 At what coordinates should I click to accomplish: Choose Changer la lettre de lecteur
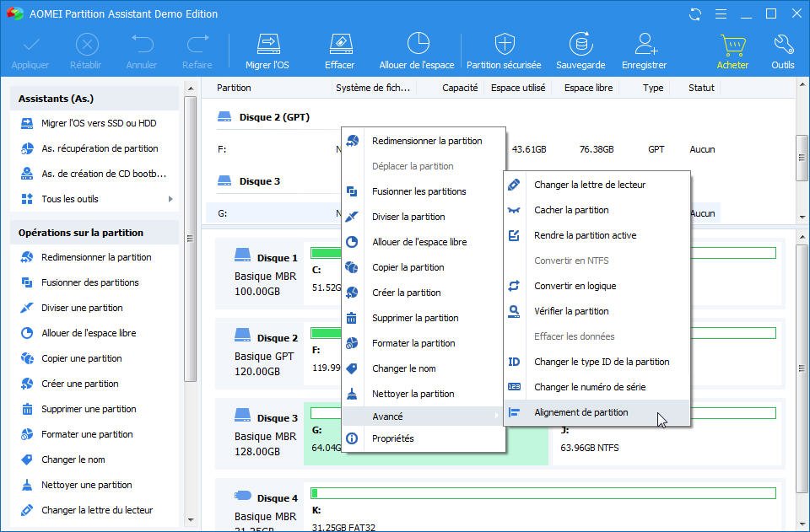597,185
